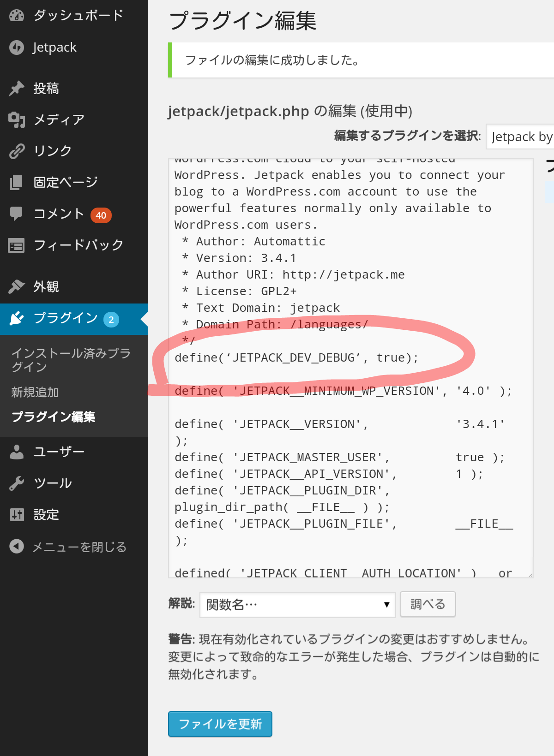554x756 pixels.
Task: Collapse menu via the arrow circle icon
Action: [x=17, y=547]
